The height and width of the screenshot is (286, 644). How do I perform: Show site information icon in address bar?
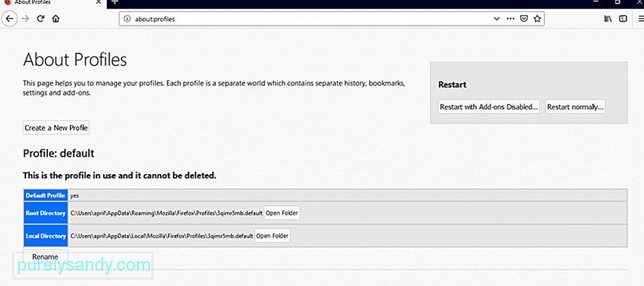tap(128, 19)
